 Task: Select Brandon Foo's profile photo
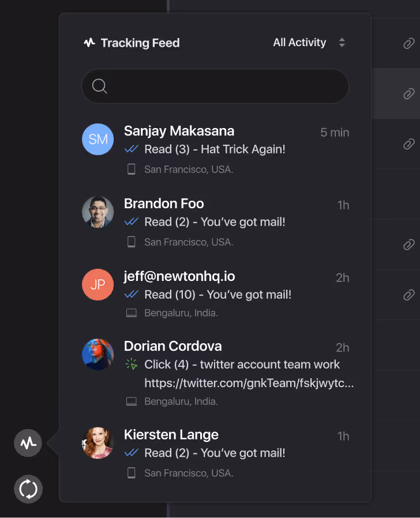[x=98, y=212]
